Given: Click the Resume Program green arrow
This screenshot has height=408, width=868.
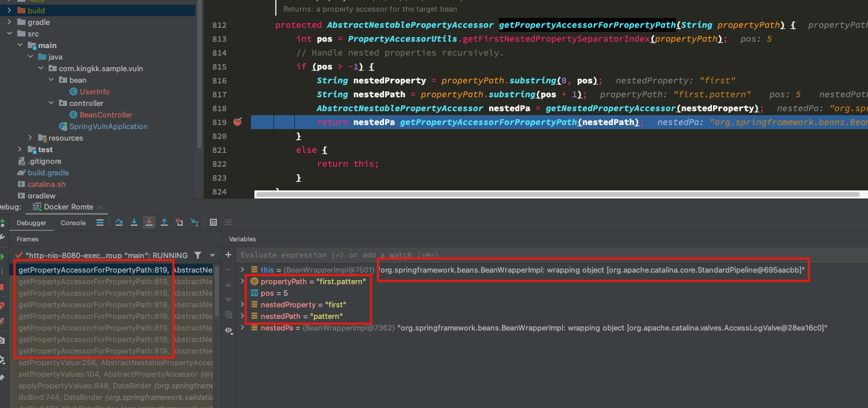Looking at the screenshot, I should [x=2, y=256].
